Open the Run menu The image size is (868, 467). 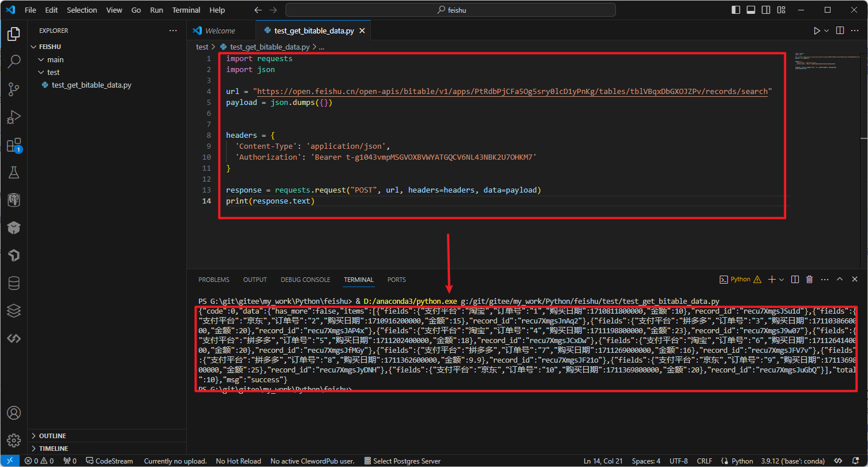click(156, 10)
